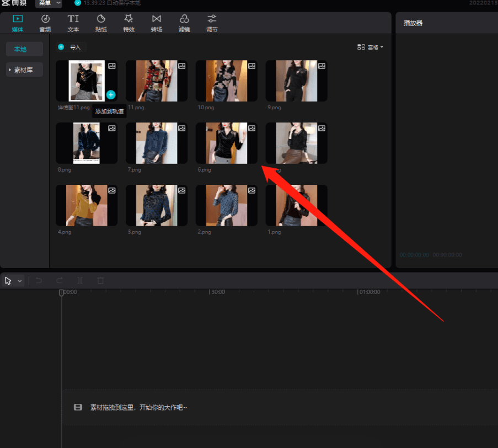This screenshot has height=448, width=498.
Task: Select the 7.png thumbnail
Action: pyautogui.click(x=157, y=143)
